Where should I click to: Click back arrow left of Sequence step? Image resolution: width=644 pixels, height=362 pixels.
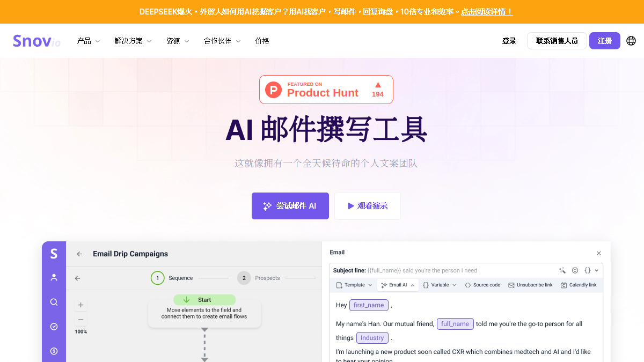click(x=77, y=278)
